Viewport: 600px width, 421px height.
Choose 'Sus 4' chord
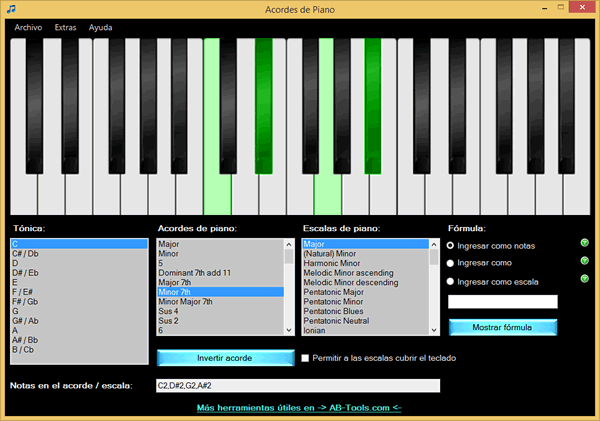pyautogui.click(x=221, y=311)
